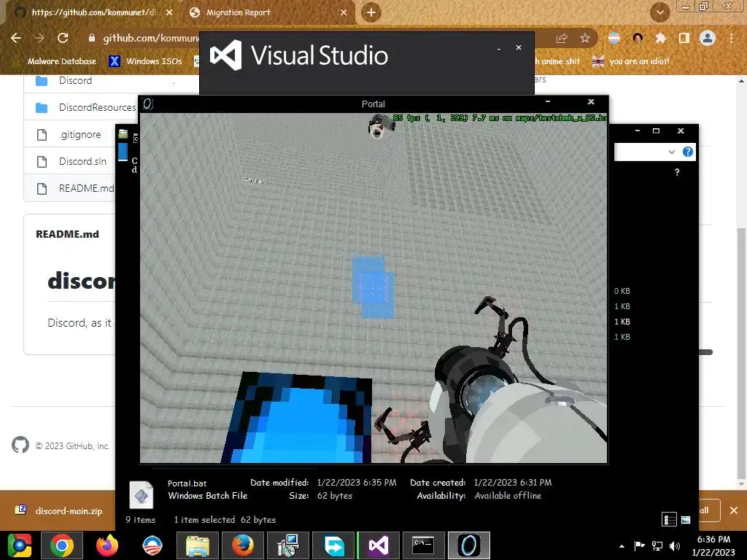747x560 pixels.
Task: Open the discord-main.zip download item
Action: pyautogui.click(x=60, y=510)
